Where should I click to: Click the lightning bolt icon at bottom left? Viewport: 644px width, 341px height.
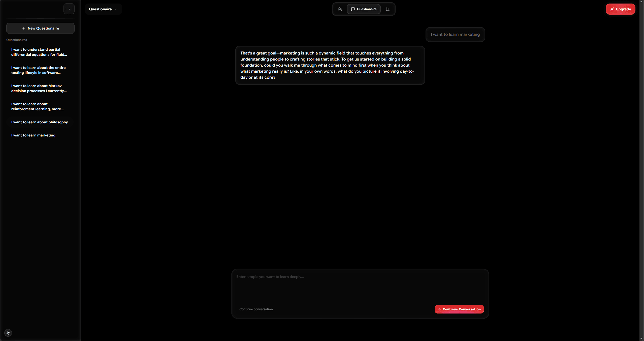tap(8, 333)
